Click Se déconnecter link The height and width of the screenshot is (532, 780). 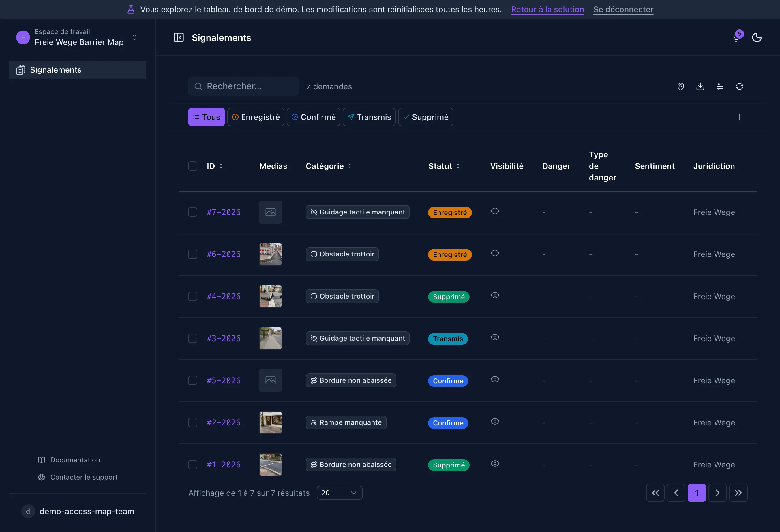[623, 10]
